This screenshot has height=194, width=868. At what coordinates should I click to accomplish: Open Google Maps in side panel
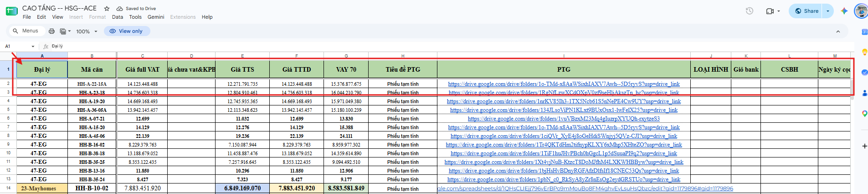coord(864,113)
